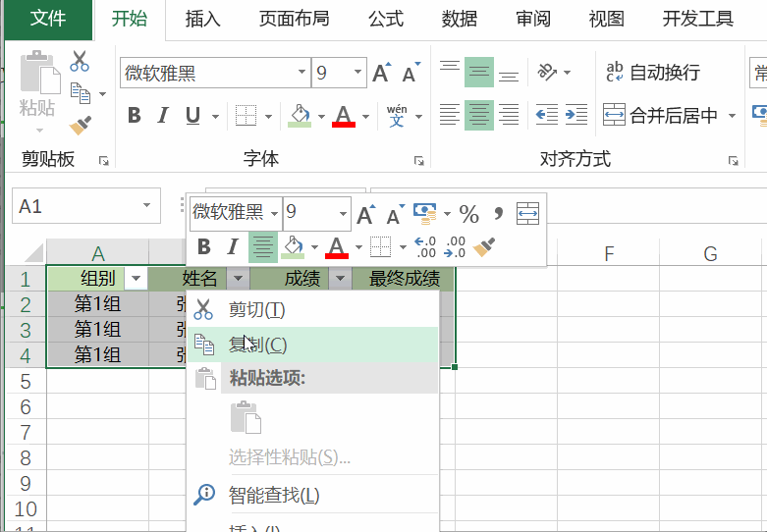
Task: Open ribbon font color dropdown arrow
Action: (x=365, y=117)
